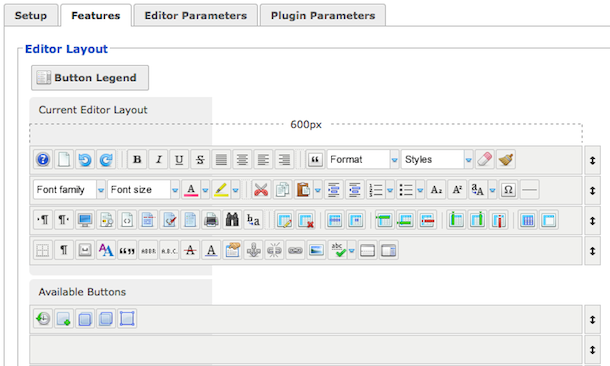Select the Align Right icon
610x366 pixels.
(284, 159)
